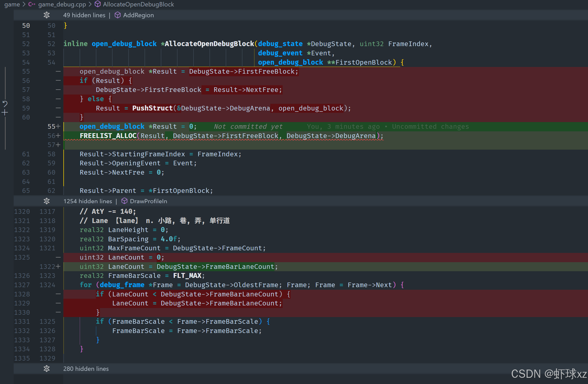Jump to the DrawProfileIn symbol link

[x=148, y=201]
